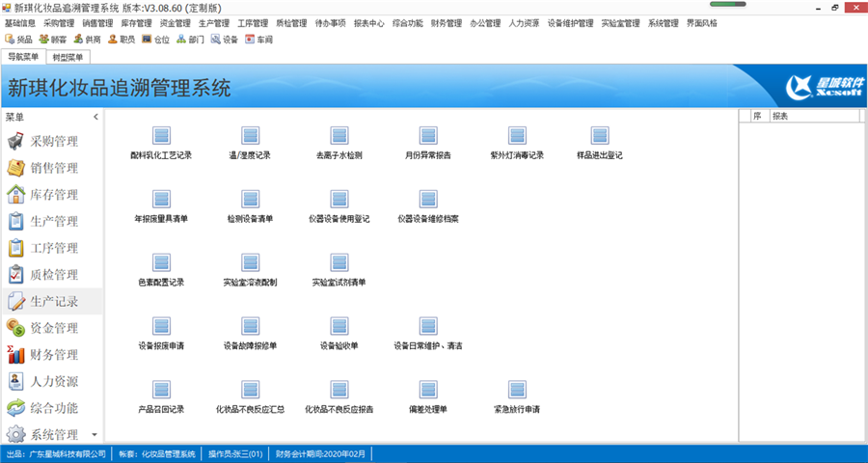This screenshot has height=463, width=868.
Task: Open 去离子水检测 icon
Action: (x=339, y=136)
